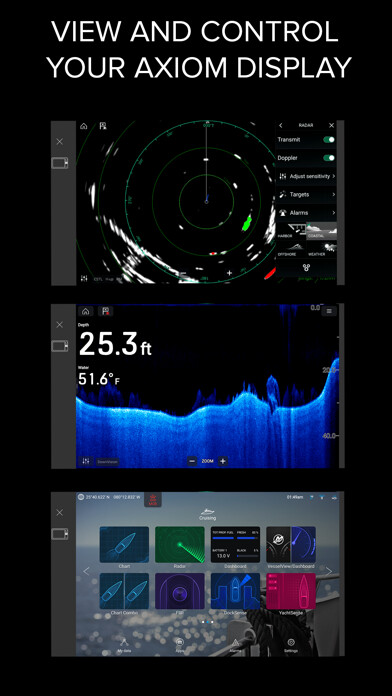Open the YachtSense app tile
This screenshot has width=392, height=696.
[x=291, y=591]
